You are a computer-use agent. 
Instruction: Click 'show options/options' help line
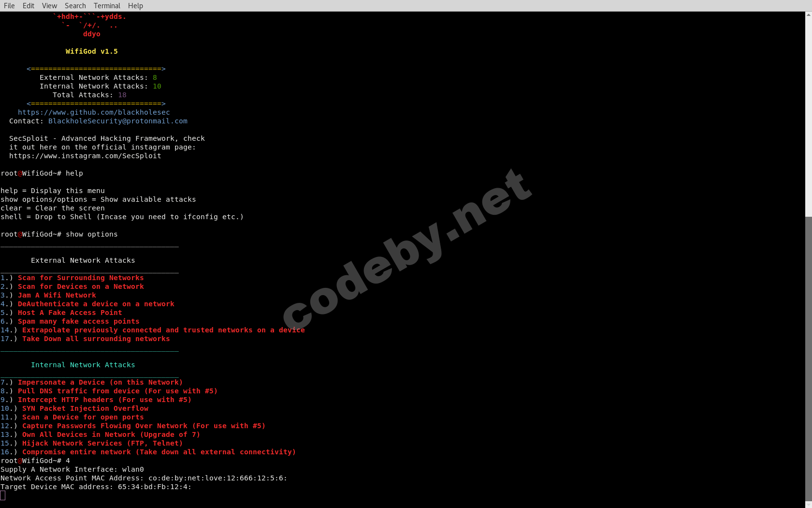pyautogui.click(x=98, y=199)
